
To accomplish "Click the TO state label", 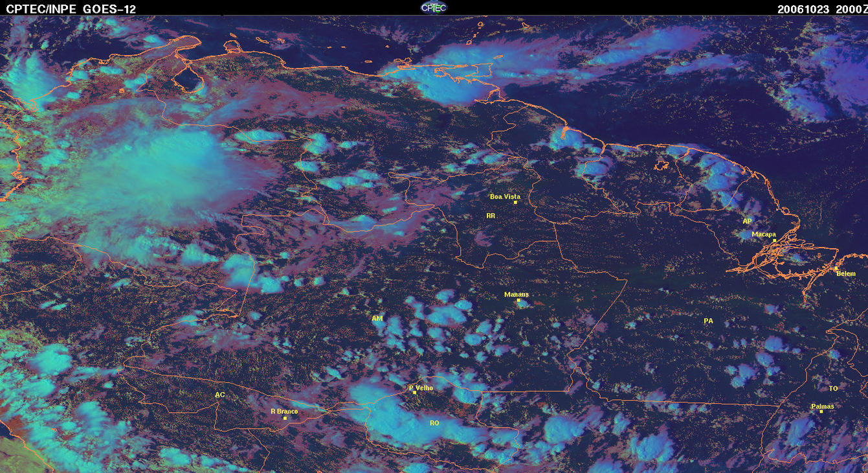I will (x=833, y=388).
